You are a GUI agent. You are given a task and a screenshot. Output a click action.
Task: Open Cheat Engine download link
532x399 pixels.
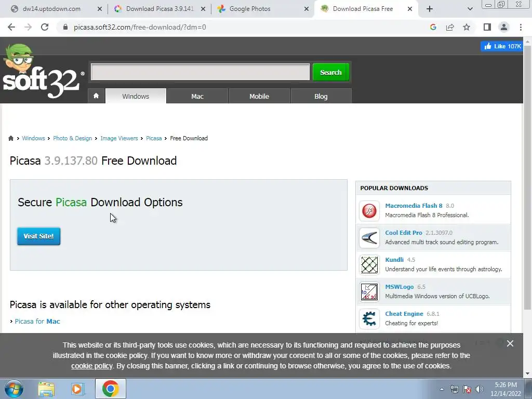(x=404, y=314)
